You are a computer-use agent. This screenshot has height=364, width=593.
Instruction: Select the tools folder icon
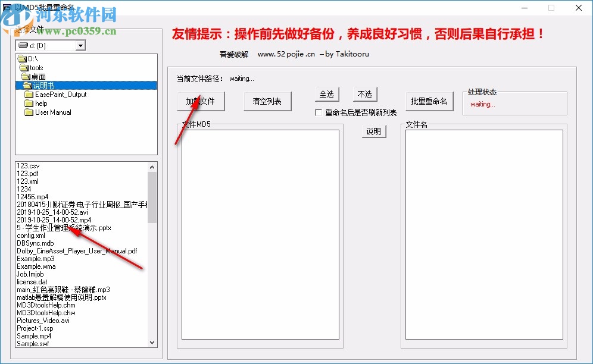coord(24,67)
